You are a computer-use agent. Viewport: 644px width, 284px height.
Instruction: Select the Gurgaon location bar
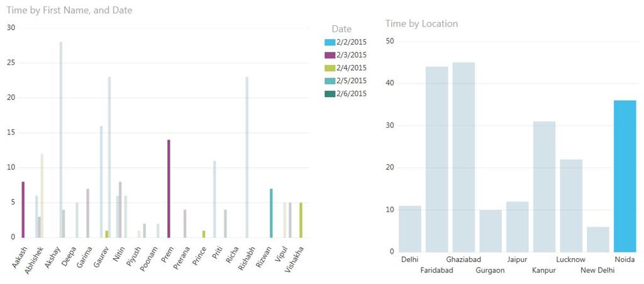pos(491,230)
